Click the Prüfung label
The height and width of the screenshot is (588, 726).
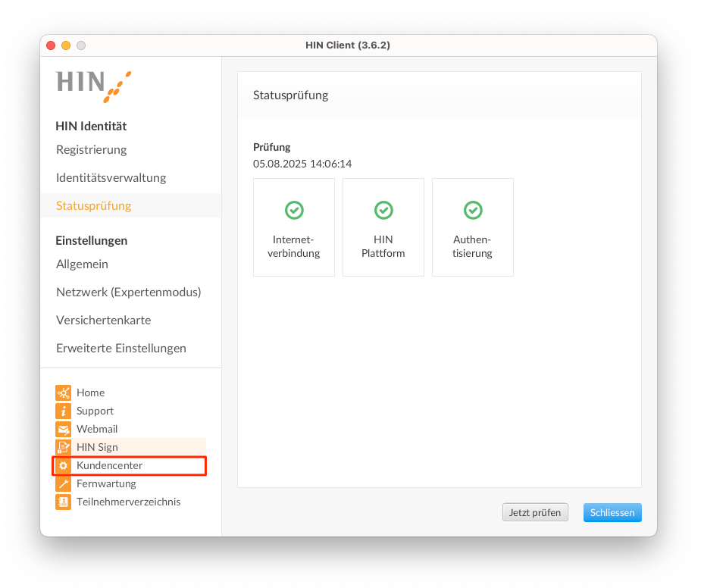[272, 147]
